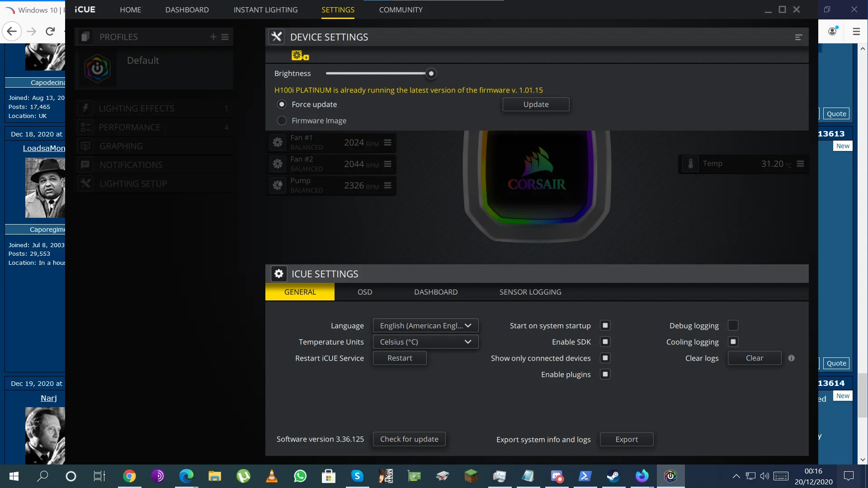
Task: Switch to the OSD tab
Action: click(x=365, y=292)
